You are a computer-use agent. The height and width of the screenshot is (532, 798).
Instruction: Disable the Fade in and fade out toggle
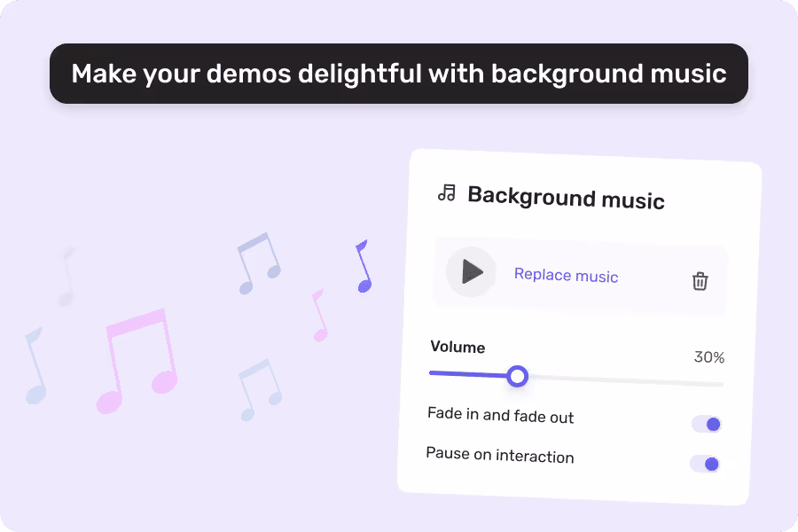[707, 424]
